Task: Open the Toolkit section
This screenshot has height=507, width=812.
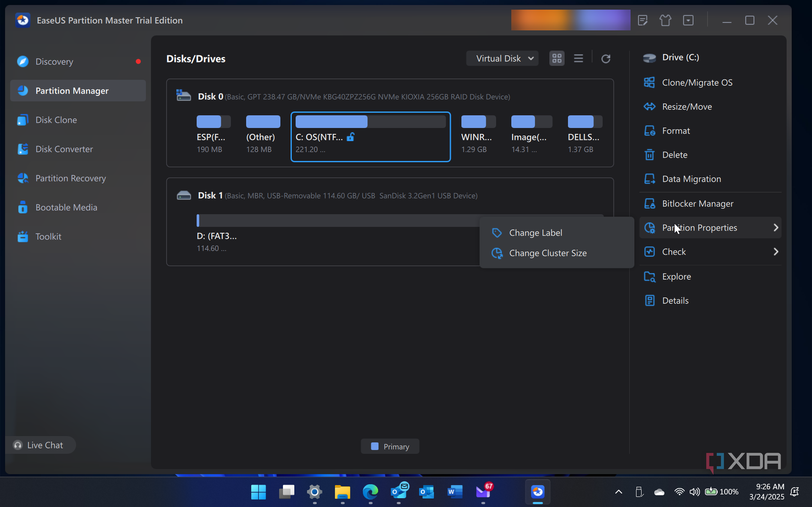Action: [48, 236]
